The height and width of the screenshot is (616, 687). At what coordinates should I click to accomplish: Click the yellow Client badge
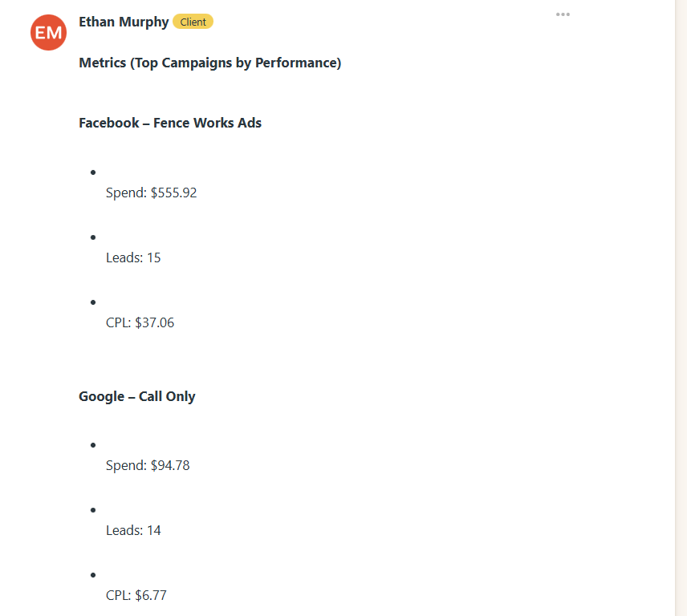coord(193,22)
